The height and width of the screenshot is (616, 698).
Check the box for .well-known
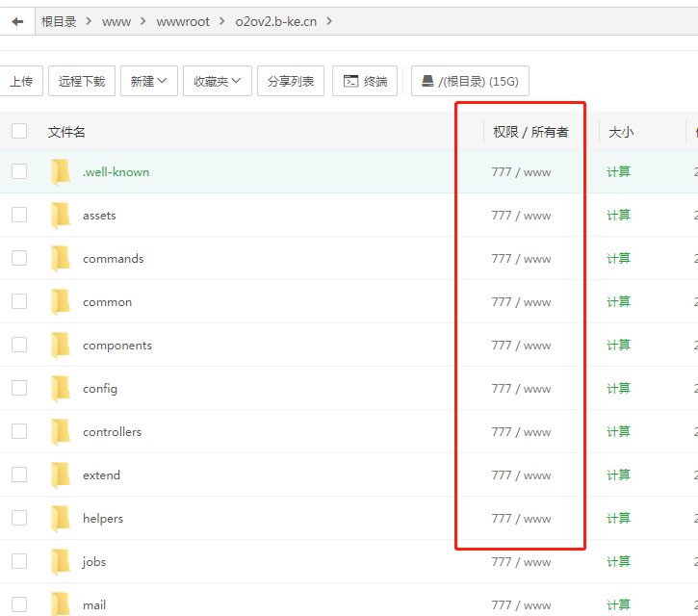pos(19,171)
